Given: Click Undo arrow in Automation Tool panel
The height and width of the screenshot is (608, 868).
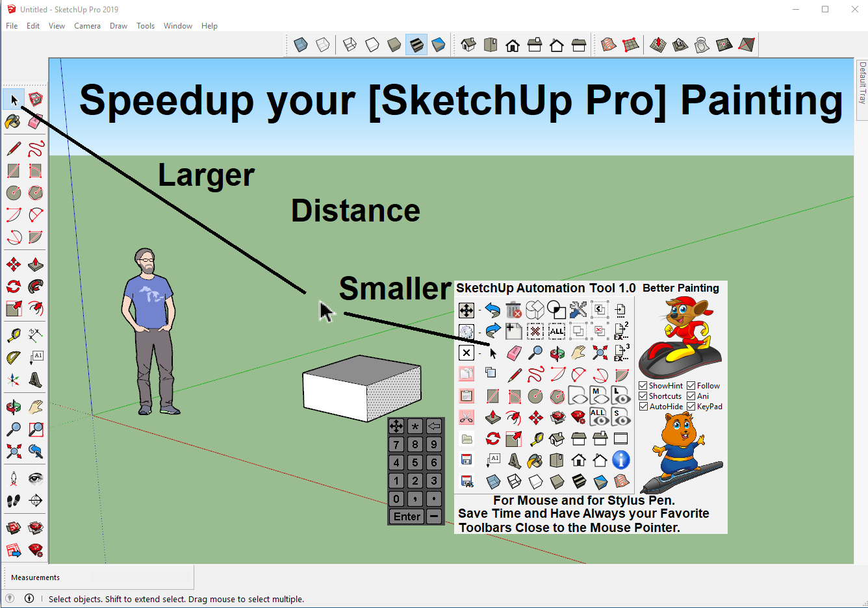Looking at the screenshot, I should [x=492, y=310].
